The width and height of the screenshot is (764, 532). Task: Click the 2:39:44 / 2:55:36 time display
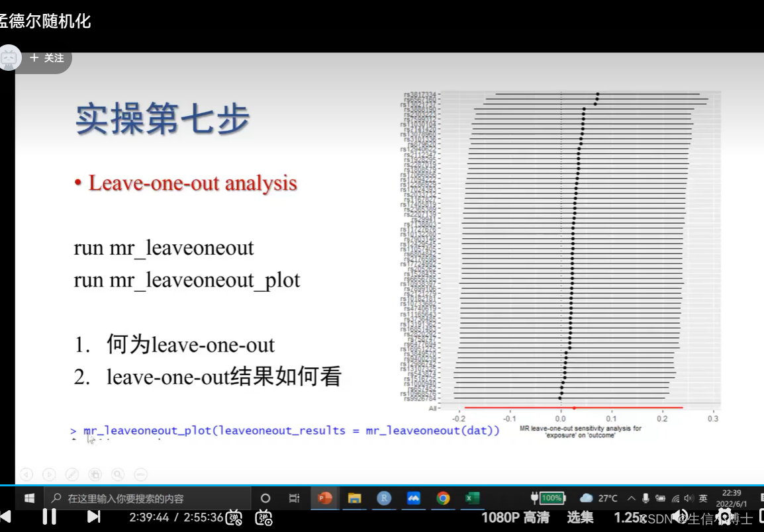tap(176, 517)
